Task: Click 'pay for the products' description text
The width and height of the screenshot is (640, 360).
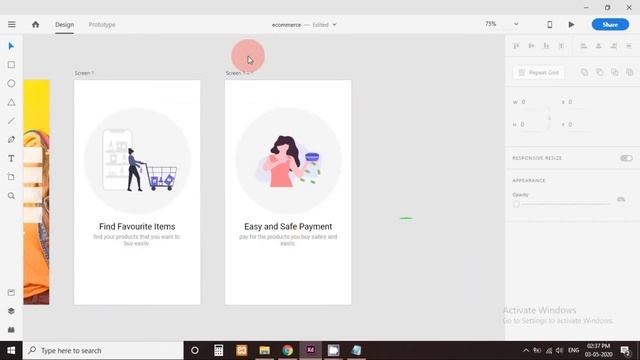Action: (x=288, y=240)
